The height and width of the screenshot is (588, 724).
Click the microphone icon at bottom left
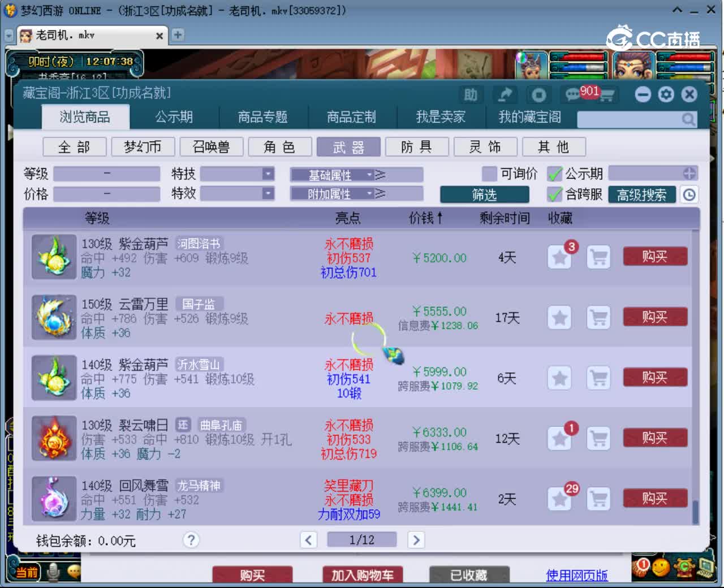tap(54, 572)
